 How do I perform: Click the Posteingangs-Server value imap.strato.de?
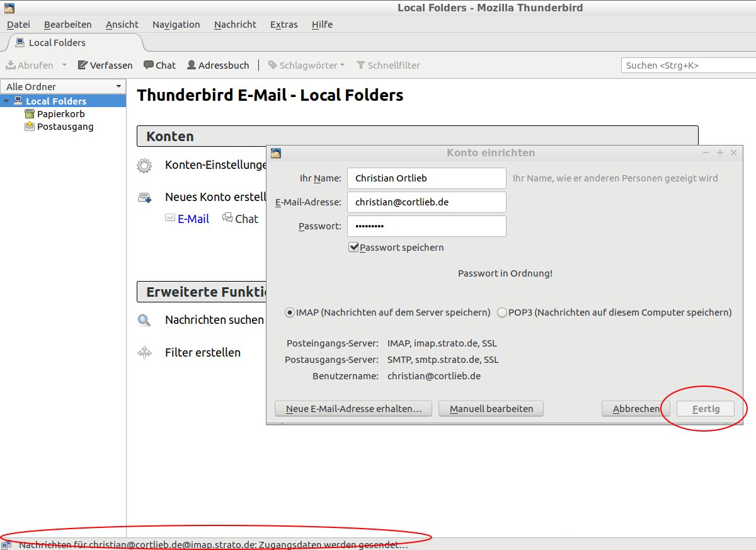tap(442, 344)
